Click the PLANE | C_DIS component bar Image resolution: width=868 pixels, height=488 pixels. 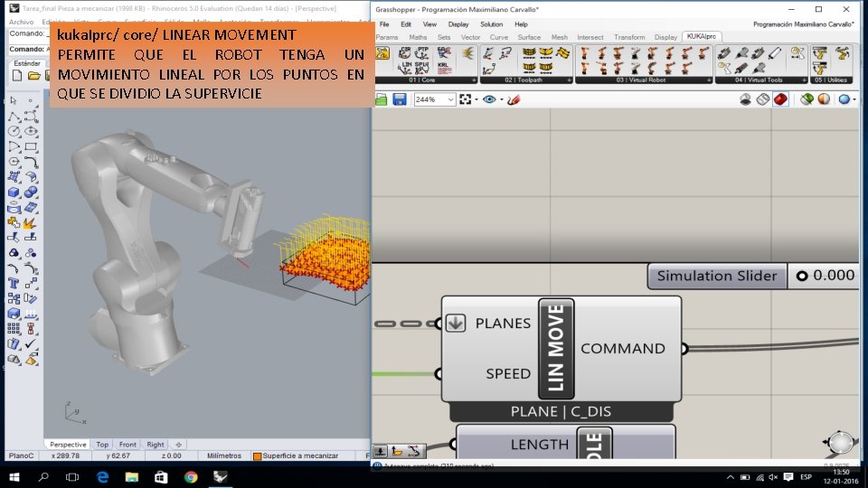(x=561, y=412)
